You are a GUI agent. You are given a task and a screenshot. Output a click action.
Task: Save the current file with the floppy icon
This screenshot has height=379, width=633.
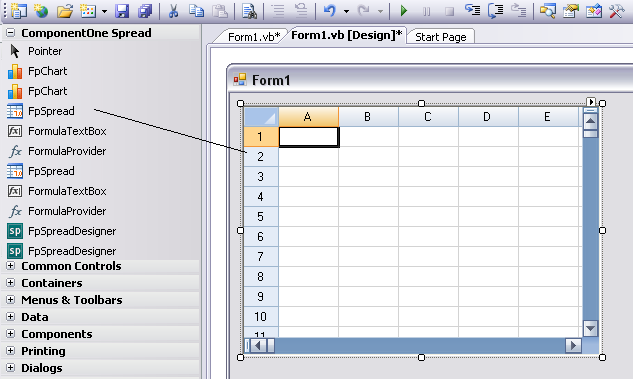point(122,11)
